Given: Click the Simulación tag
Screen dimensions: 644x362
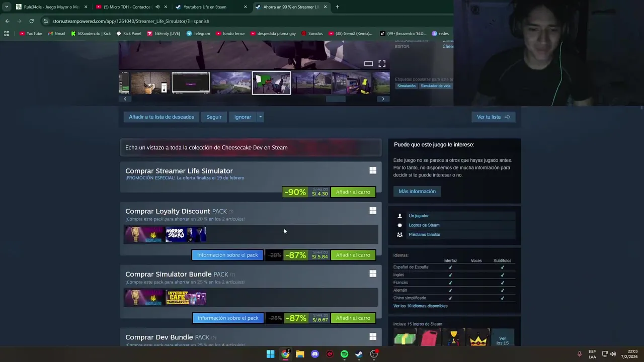Looking at the screenshot, I should pos(407,86).
